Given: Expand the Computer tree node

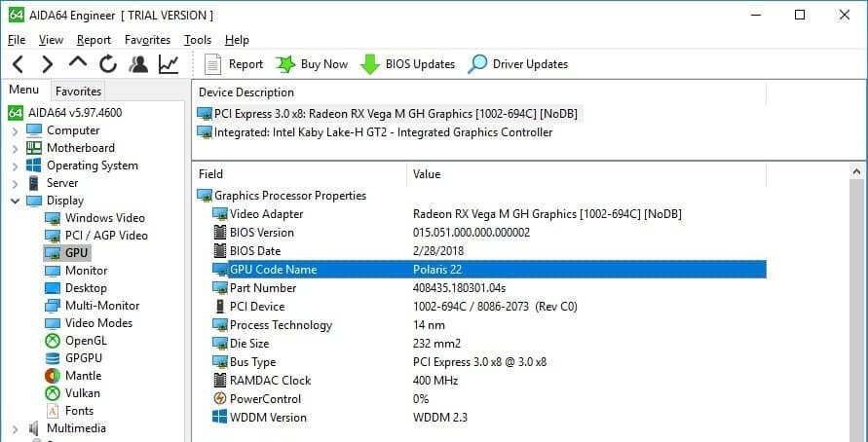Looking at the screenshot, I should click(15, 131).
